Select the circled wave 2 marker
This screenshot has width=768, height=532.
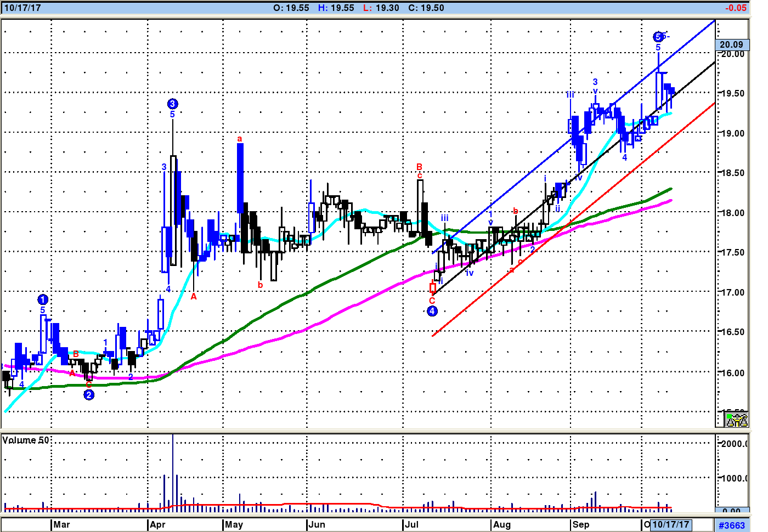(89, 395)
